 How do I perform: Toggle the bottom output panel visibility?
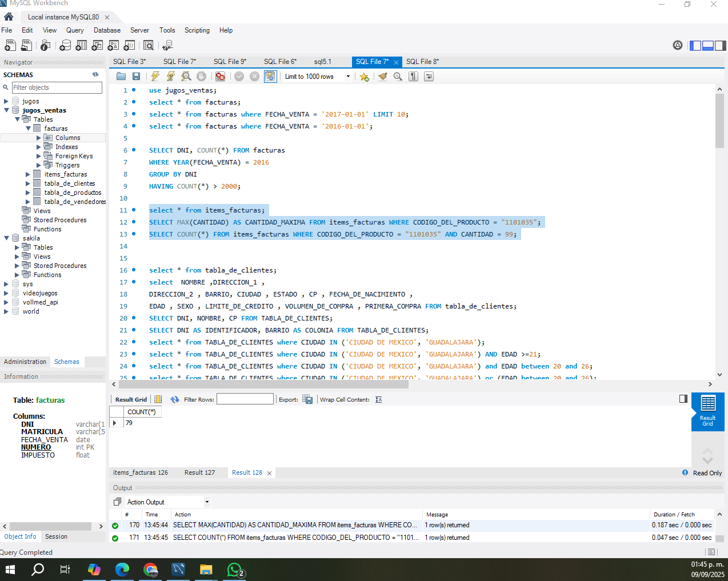click(x=708, y=46)
